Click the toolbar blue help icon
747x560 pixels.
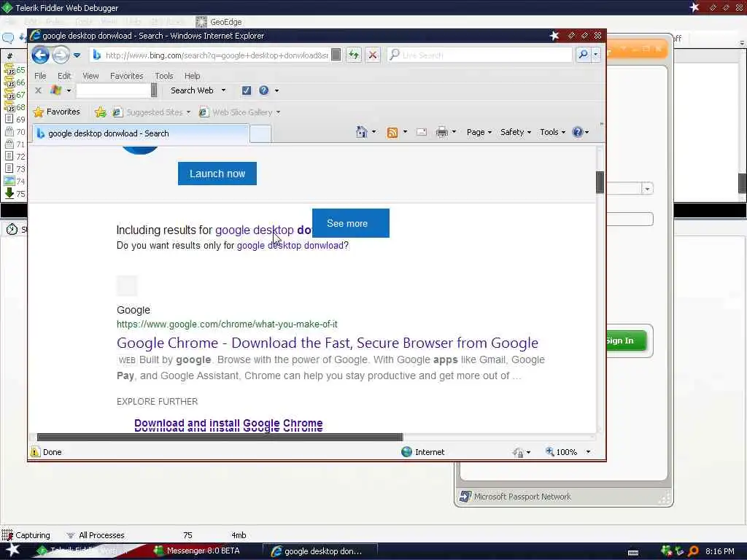coord(264,90)
